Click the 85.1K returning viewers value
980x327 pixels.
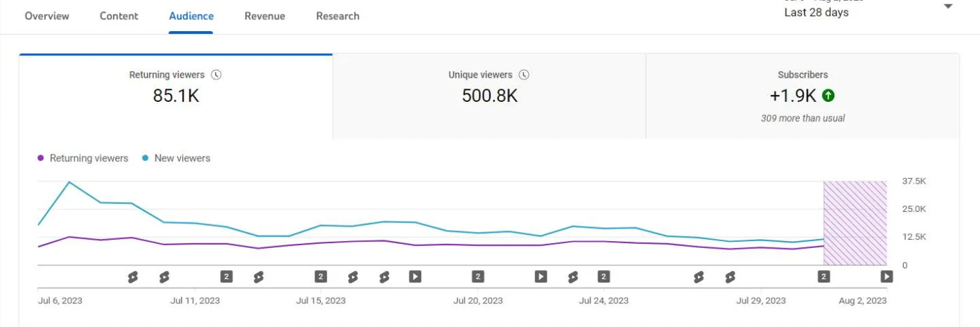[x=176, y=96]
